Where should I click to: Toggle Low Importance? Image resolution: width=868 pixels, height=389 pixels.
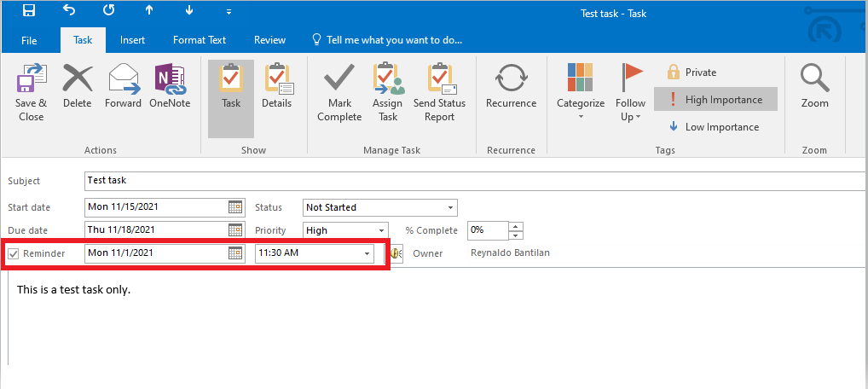pyautogui.click(x=714, y=127)
